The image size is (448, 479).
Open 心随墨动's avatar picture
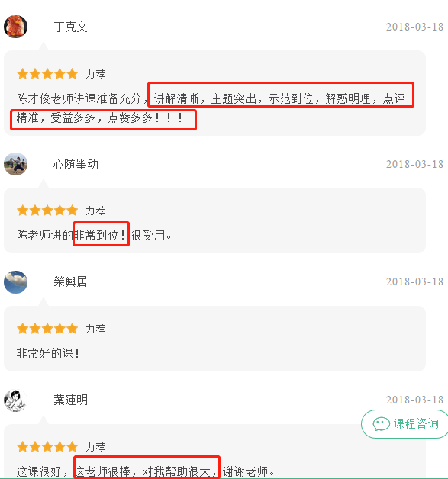coord(15,164)
